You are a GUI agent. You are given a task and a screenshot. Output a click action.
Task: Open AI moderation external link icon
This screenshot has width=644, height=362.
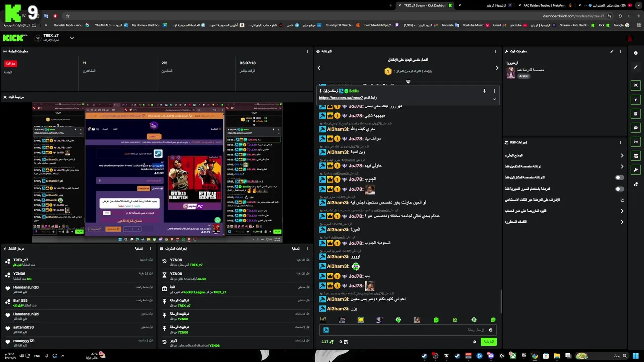click(622, 200)
